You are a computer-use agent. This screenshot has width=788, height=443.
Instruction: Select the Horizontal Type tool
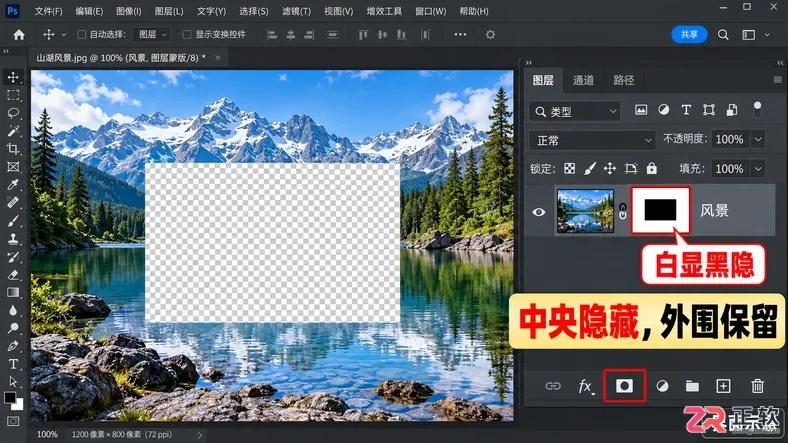pos(13,364)
